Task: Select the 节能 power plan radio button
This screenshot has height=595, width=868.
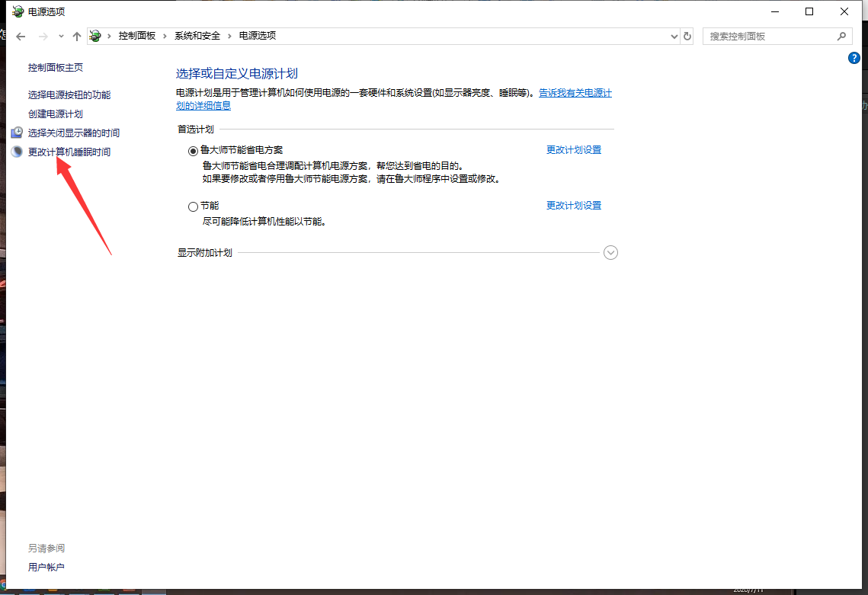Action: click(x=193, y=206)
